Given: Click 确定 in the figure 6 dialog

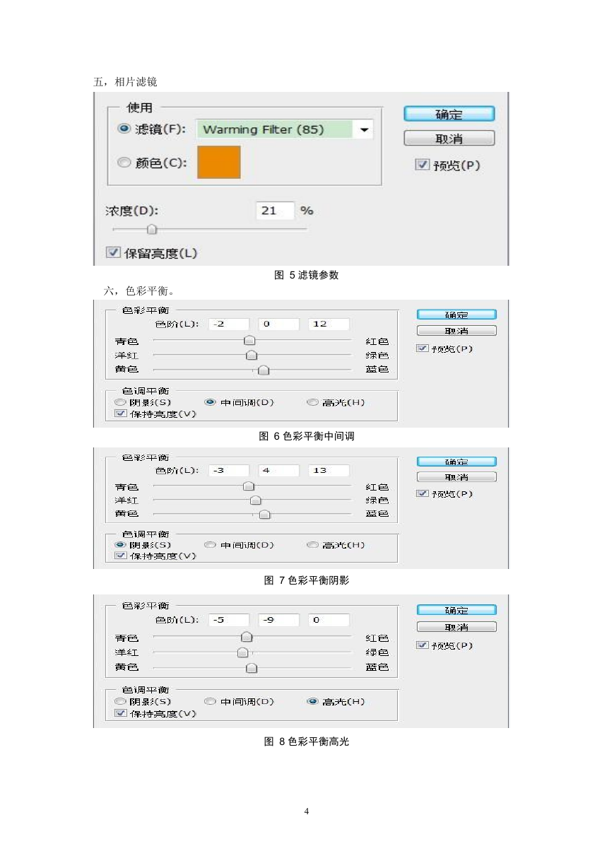Looking at the screenshot, I should (456, 315).
